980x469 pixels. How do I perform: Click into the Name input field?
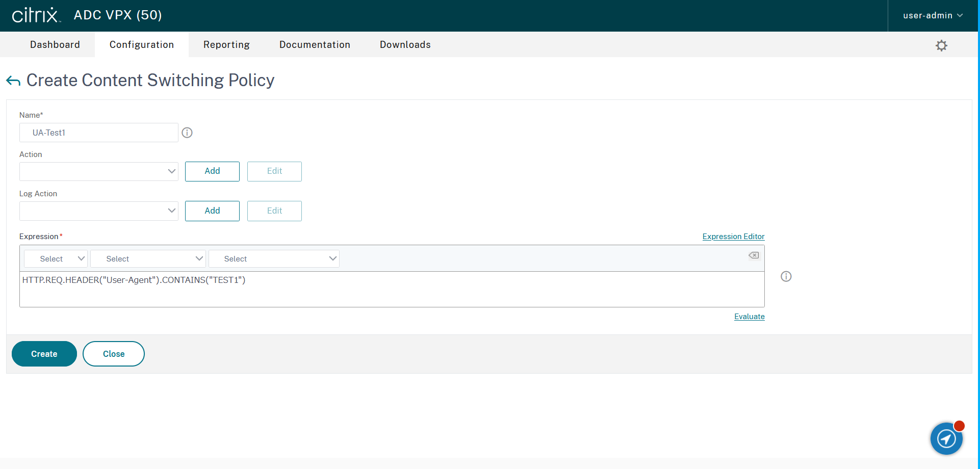click(99, 133)
